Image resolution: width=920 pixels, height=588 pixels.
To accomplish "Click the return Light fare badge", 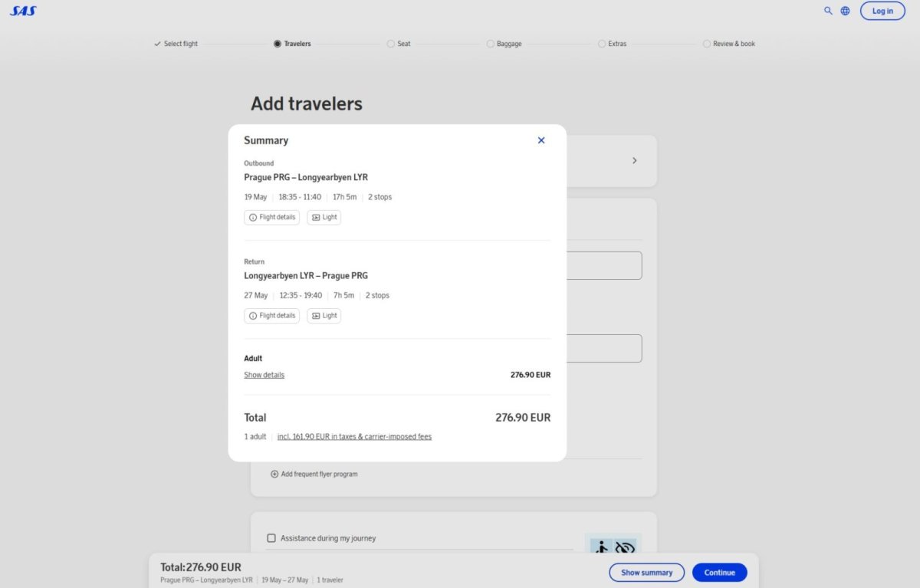I will 324,315.
